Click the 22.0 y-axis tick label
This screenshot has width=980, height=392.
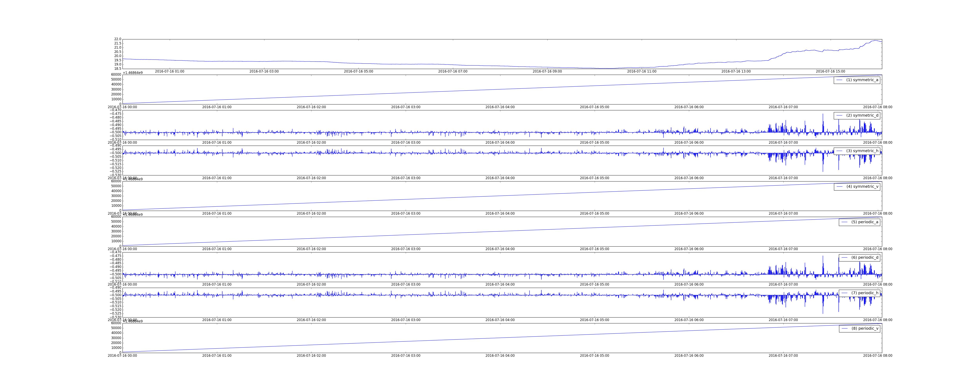coord(118,39)
